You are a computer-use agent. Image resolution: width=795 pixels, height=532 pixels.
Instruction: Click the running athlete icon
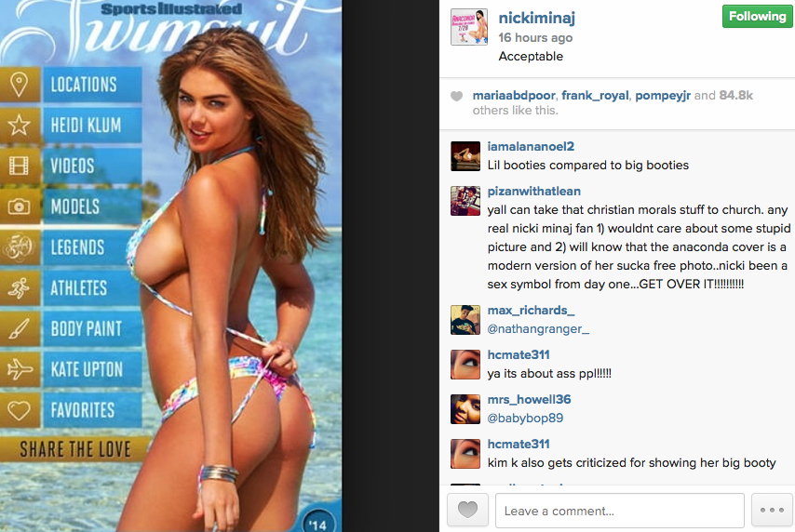pyautogui.click(x=20, y=288)
